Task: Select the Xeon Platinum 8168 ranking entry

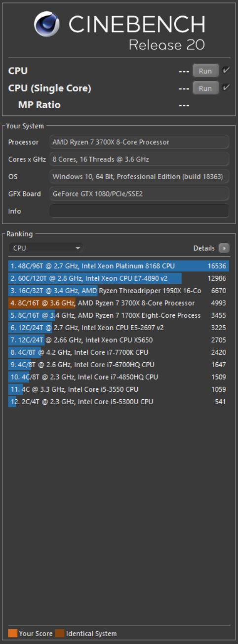Action: coord(119,266)
